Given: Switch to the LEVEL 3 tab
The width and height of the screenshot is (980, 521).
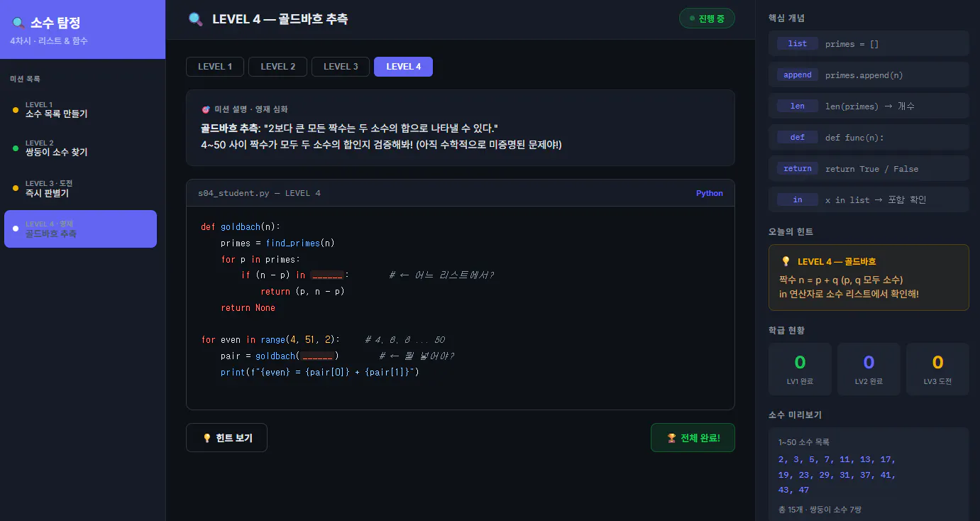Looking at the screenshot, I should tap(341, 67).
